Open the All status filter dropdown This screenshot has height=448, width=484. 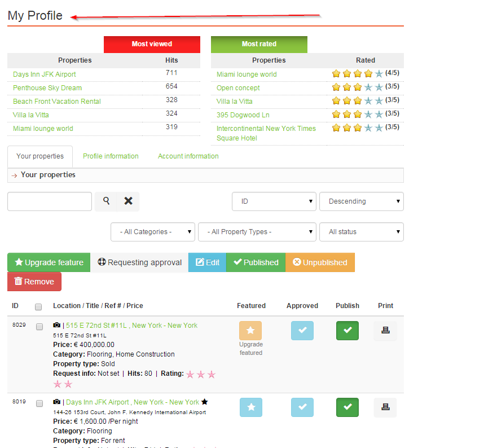(x=361, y=232)
